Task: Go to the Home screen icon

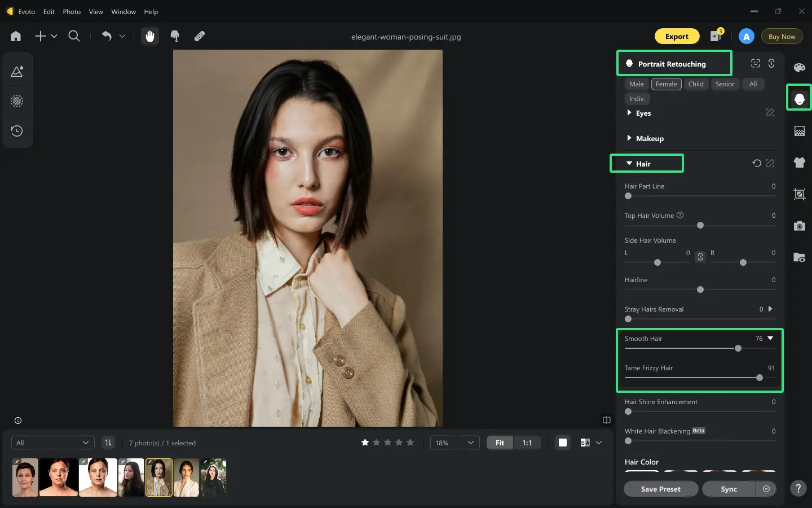Action: [16, 36]
